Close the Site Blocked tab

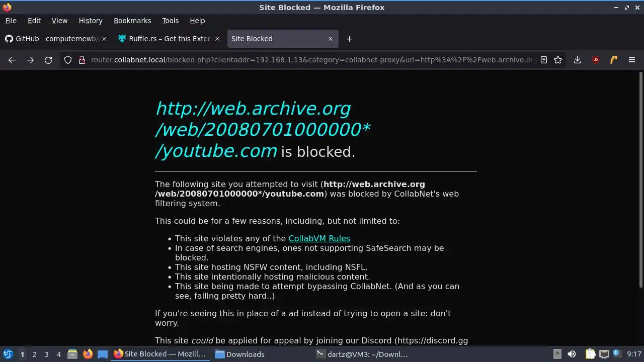pyautogui.click(x=331, y=39)
